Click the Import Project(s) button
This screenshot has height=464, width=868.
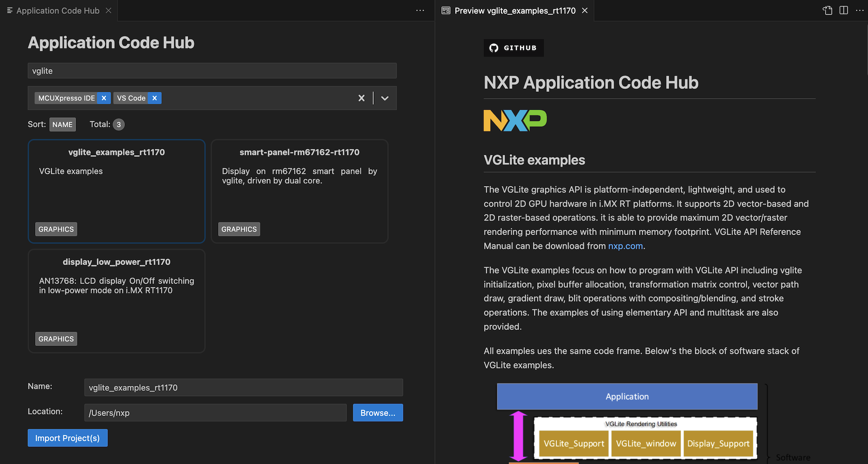tap(67, 438)
